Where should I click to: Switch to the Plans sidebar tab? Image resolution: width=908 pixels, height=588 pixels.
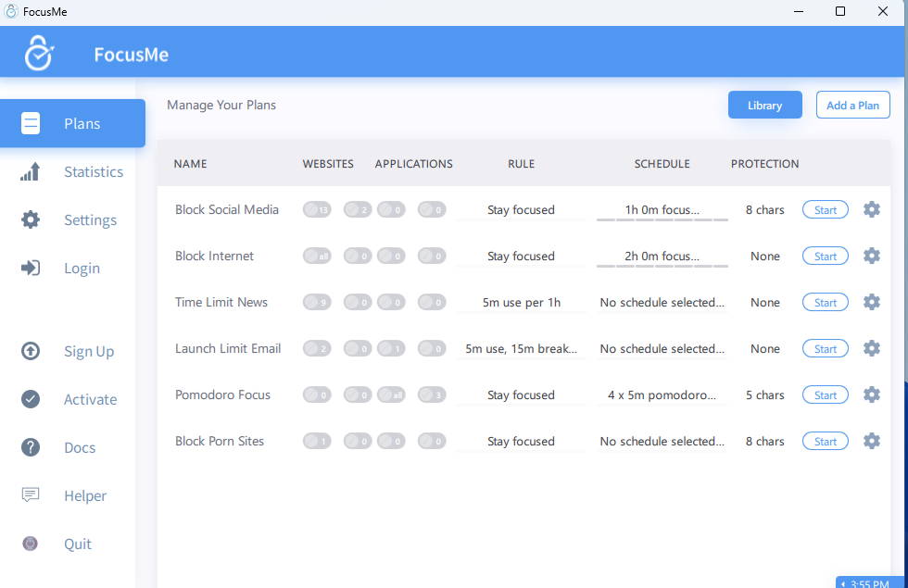point(72,124)
